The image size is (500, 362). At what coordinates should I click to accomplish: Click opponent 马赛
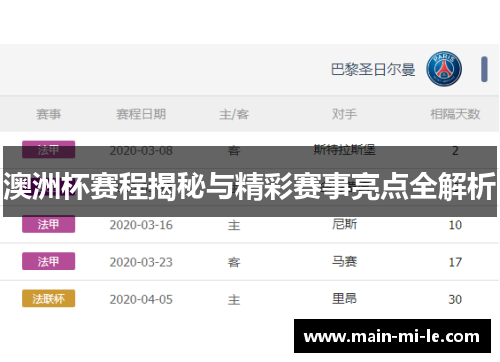(344, 261)
